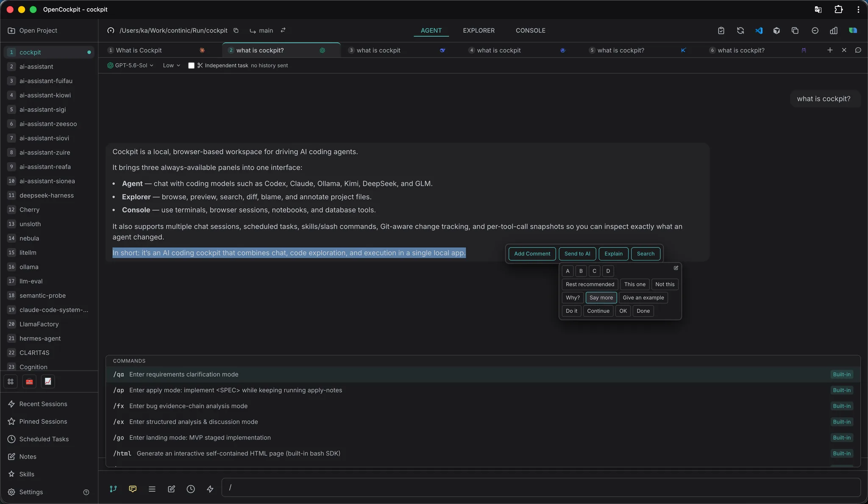Viewport: 868px width, 504px height.
Task: Click the Send to AI button
Action: click(577, 254)
